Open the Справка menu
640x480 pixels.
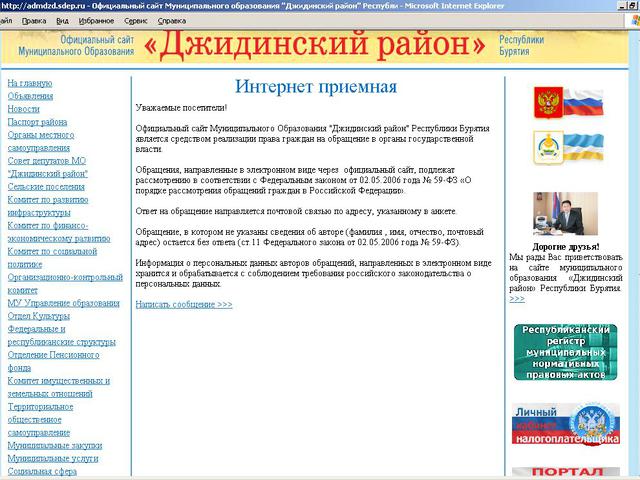click(172, 21)
